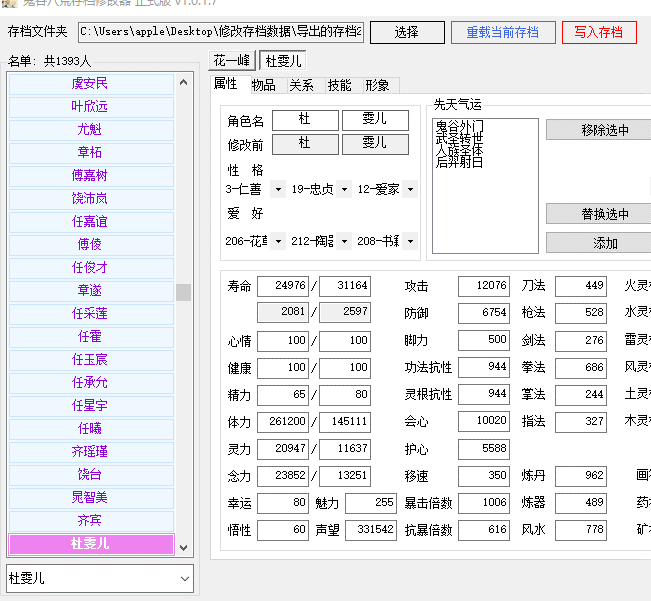Image resolution: width=651 pixels, height=601 pixels.
Task: Click the 声望 value field
Action: coord(371,530)
